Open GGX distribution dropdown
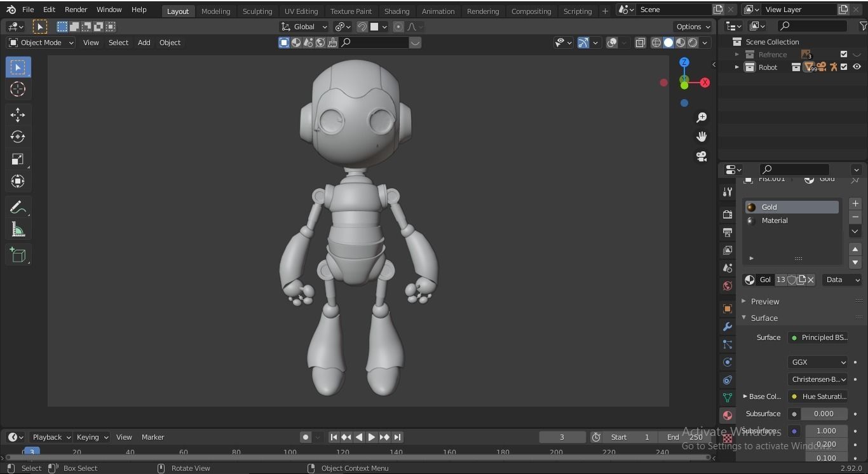Viewport: 868px width, 474px height. click(818, 362)
